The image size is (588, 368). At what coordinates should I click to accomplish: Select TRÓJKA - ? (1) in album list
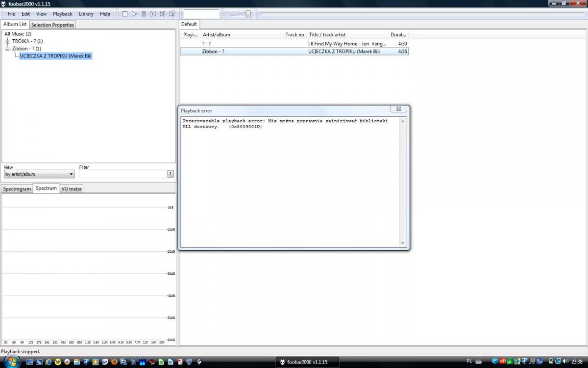pyautogui.click(x=27, y=41)
